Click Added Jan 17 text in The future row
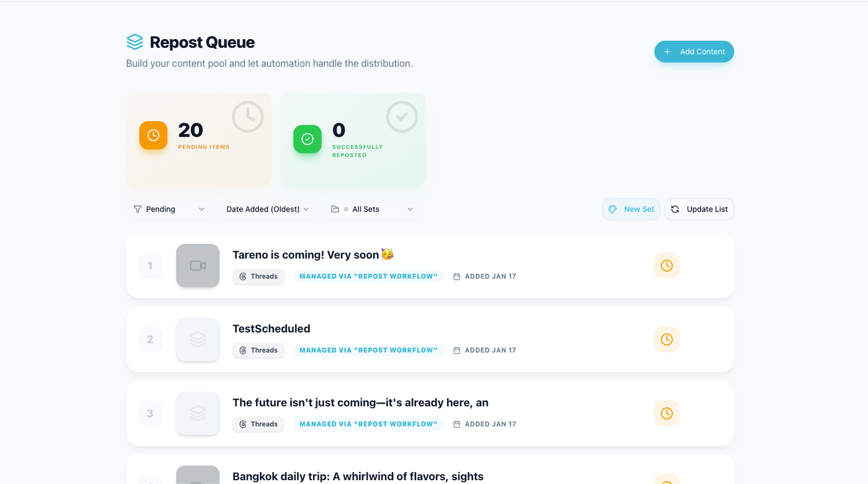868x484 pixels. (490, 424)
